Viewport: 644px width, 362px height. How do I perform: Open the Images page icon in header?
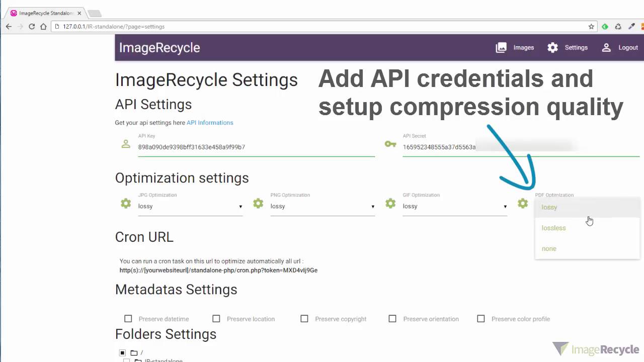pos(501,48)
